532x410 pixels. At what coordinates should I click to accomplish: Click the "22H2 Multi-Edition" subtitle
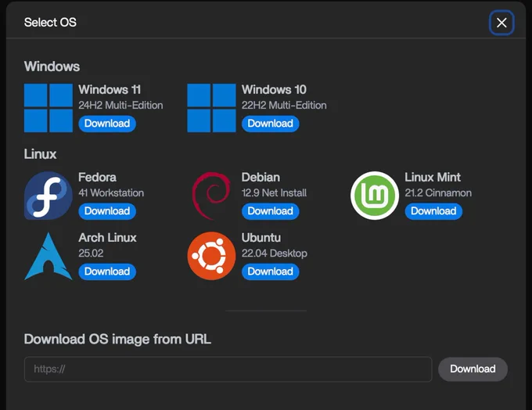(284, 105)
